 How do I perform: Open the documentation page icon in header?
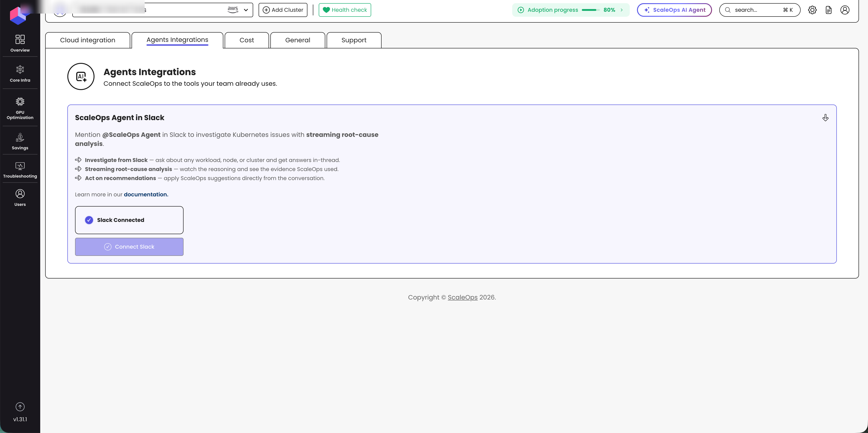(x=829, y=10)
